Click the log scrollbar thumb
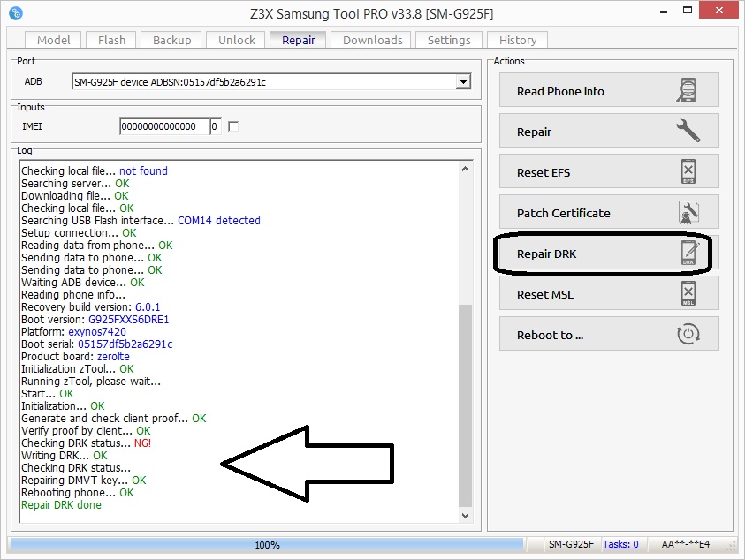 [466, 405]
